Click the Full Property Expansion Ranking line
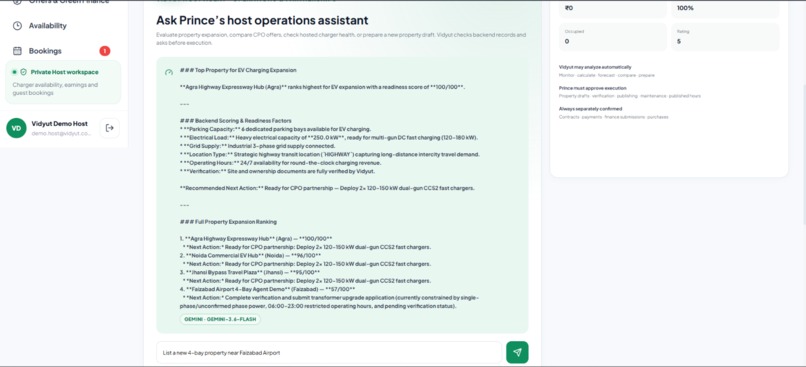The height and width of the screenshot is (367, 806). [x=228, y=222]
